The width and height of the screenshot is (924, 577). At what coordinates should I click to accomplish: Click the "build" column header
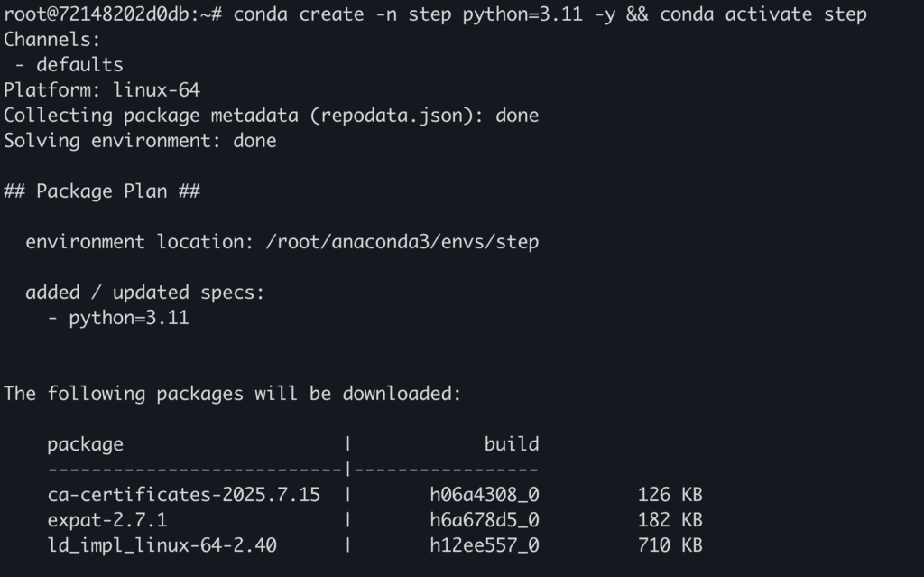coord(512,444)
